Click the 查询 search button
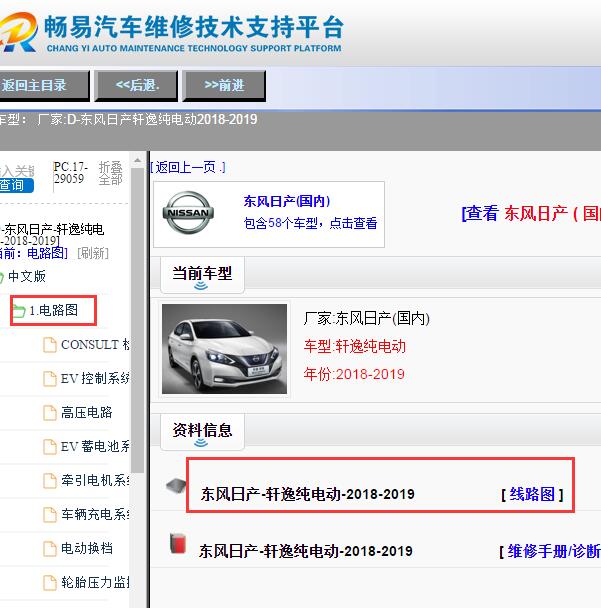Screen dimensions: 601x608 [x=16, y=185]
